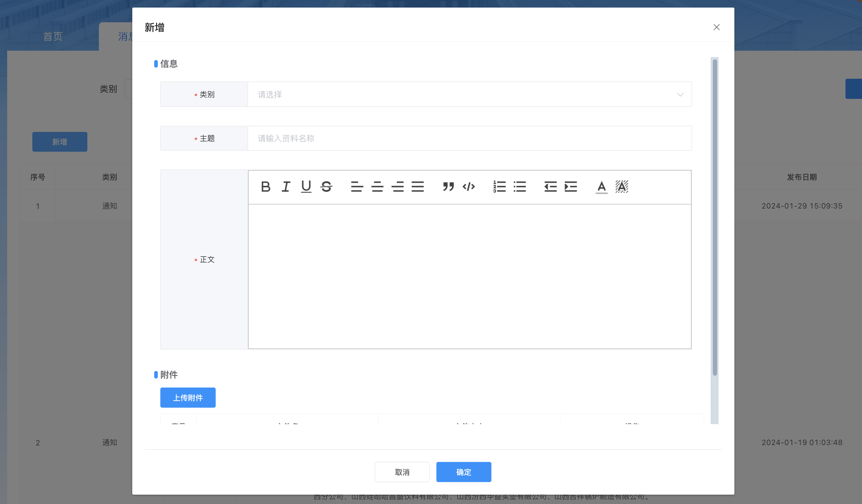
Task: Apply italic formatting
Action: tap(286, 187)
